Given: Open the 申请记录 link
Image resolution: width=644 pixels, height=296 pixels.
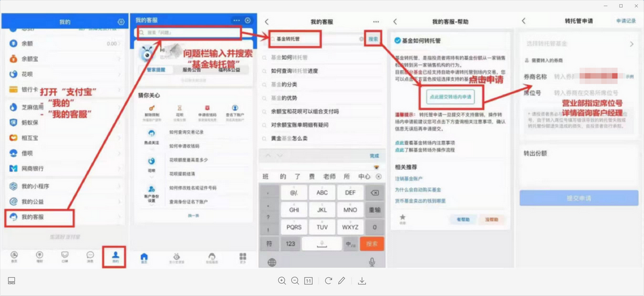Looking at the screenshot, I should pyautogui.click(x=626, y=21).
